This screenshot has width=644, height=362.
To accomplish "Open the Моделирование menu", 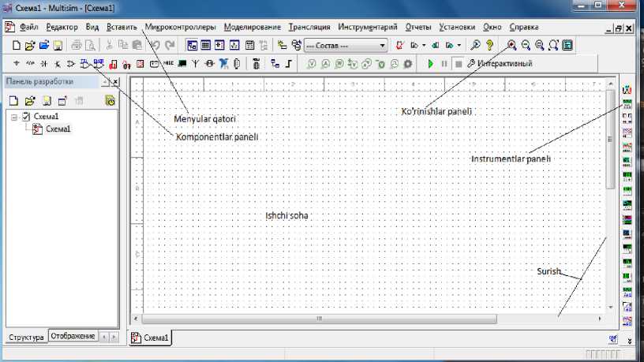I will tap(253, 27).
